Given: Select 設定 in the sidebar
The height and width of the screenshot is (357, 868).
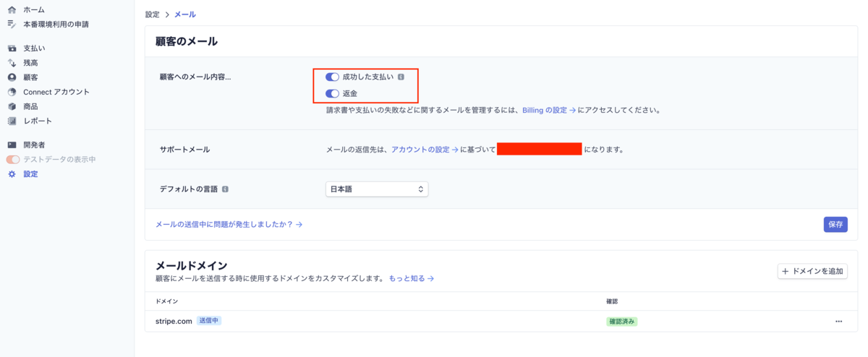Looking at the screenshot, I should [x=30, y=174].
